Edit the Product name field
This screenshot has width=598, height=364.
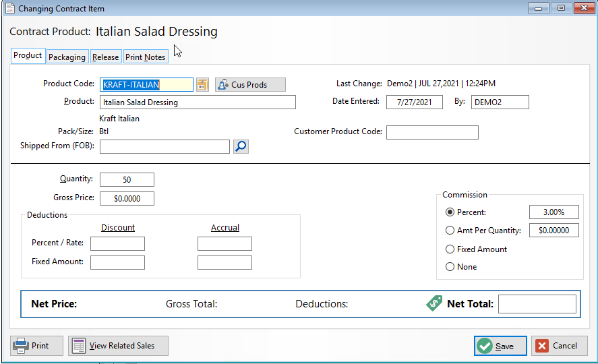(198, 102)
